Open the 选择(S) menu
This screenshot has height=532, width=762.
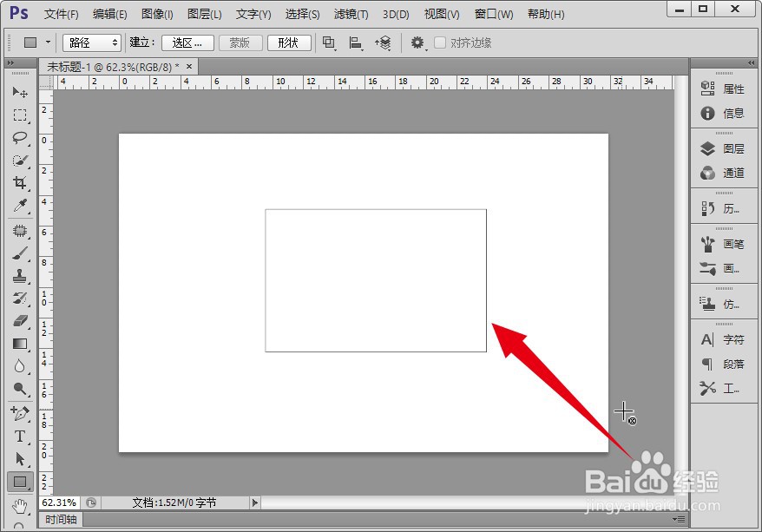[x=302, y=15]
